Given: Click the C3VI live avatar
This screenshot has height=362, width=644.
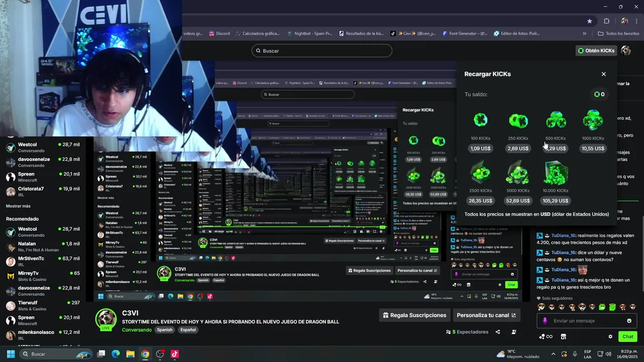Looking at the screenshot, I should pyautogui.click(x=106, y=320).
